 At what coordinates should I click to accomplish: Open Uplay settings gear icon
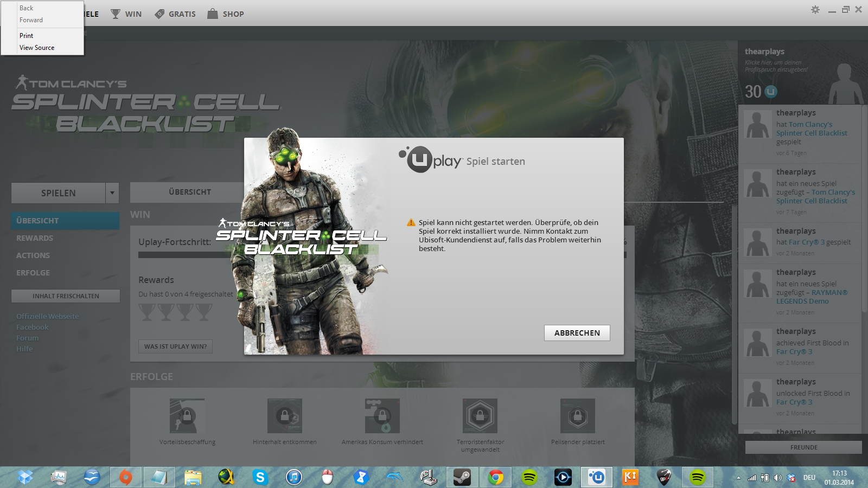coord(815,10)
